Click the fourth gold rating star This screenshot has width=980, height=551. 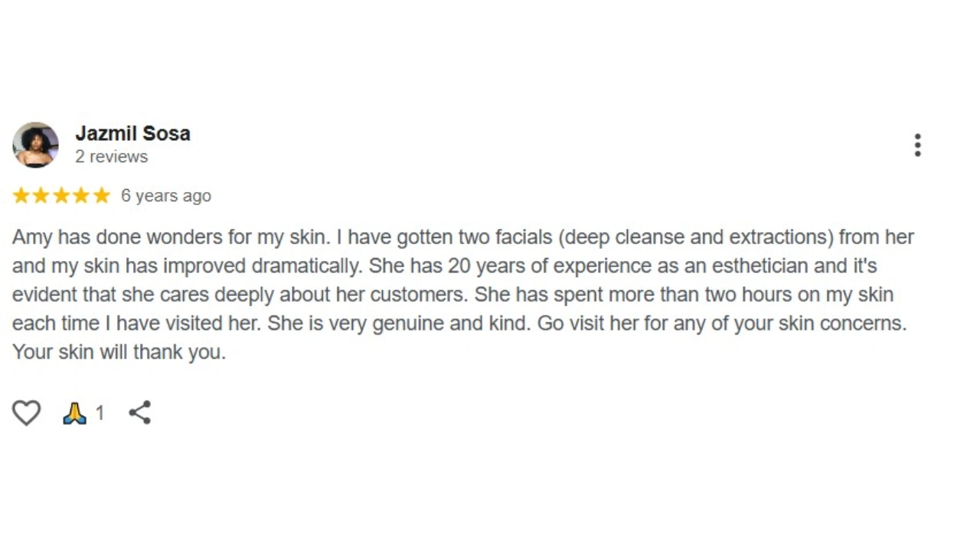tap(81, 196)
